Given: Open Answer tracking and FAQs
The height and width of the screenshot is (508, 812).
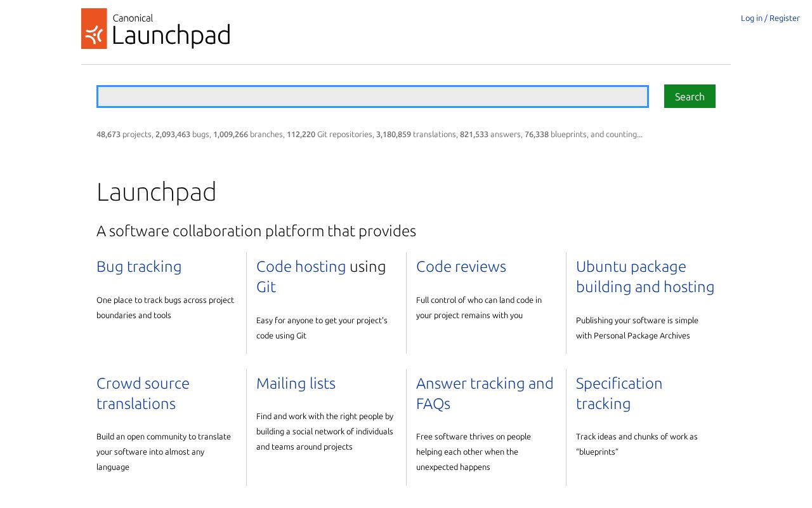Looking at the screenshot, I should (x=484, y=393).
